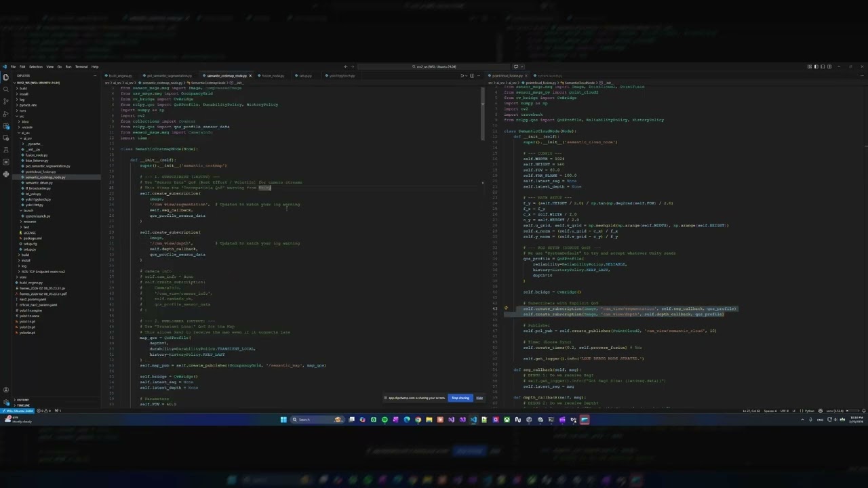Open the Explorer panel more-actions ellipsis

(95, 76)
